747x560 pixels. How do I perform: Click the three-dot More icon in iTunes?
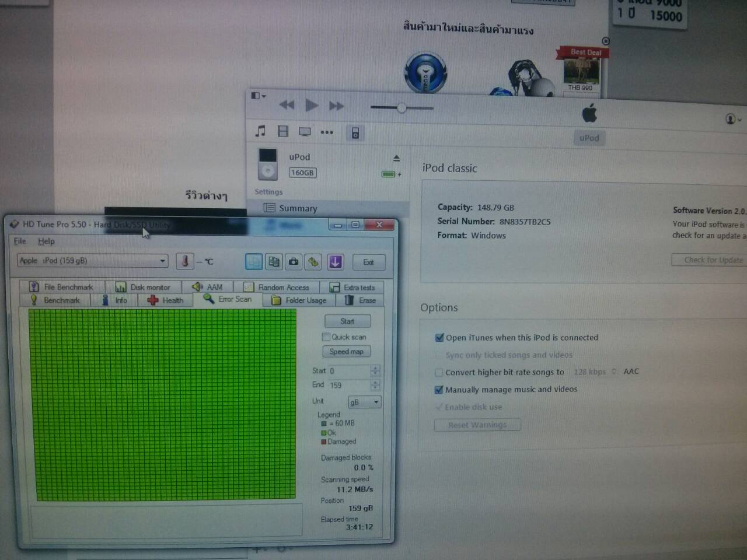point(327,132)
